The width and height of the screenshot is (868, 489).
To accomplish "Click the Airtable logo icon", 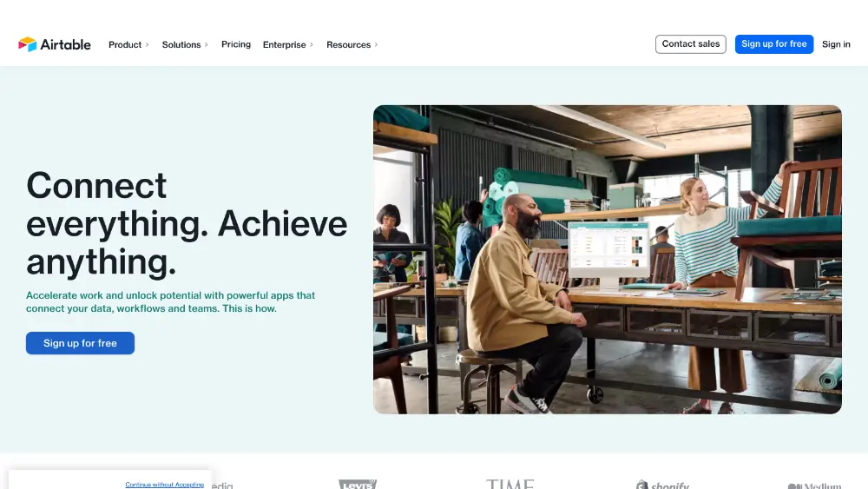I will (x=28, y=44).
